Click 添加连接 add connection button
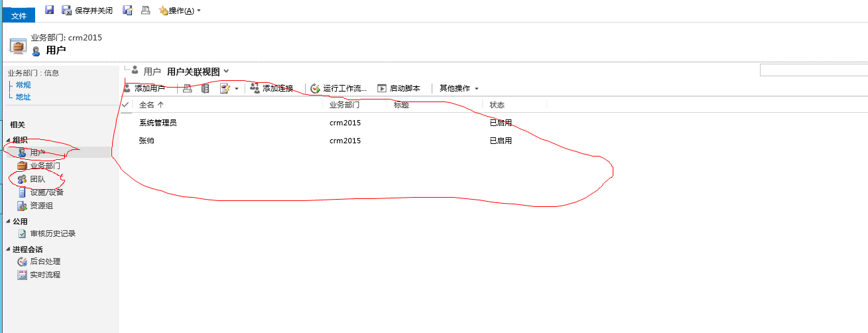868x333 pixels. tap(272, 88)
